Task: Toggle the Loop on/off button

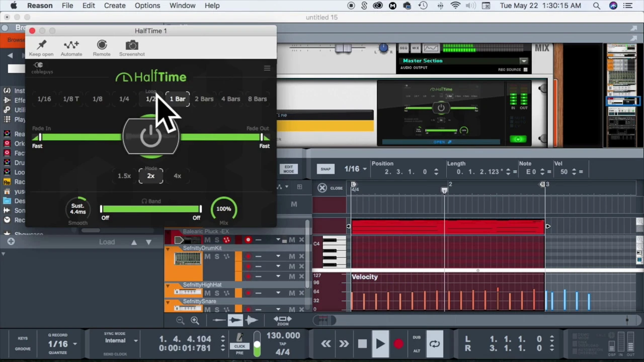Action: point(435,344)
